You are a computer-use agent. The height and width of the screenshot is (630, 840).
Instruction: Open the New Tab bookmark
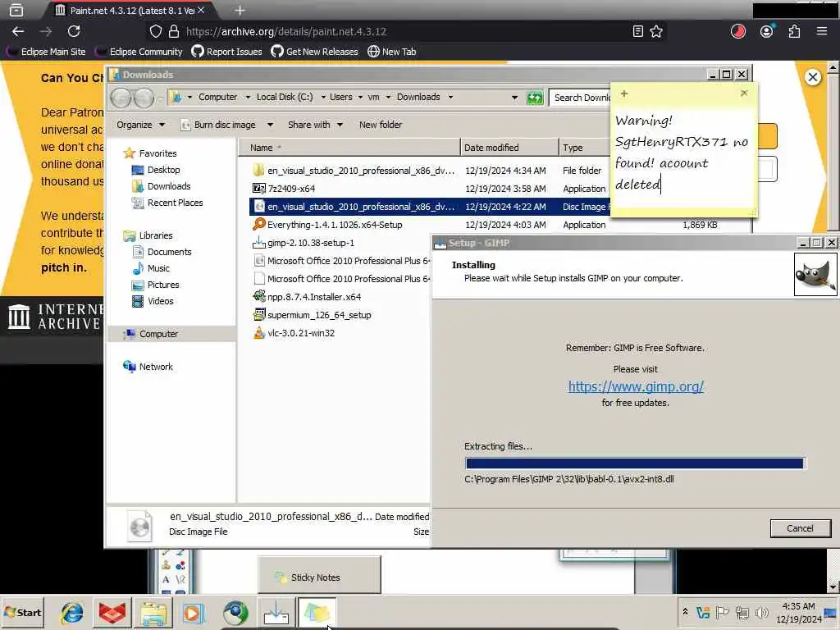391,52
